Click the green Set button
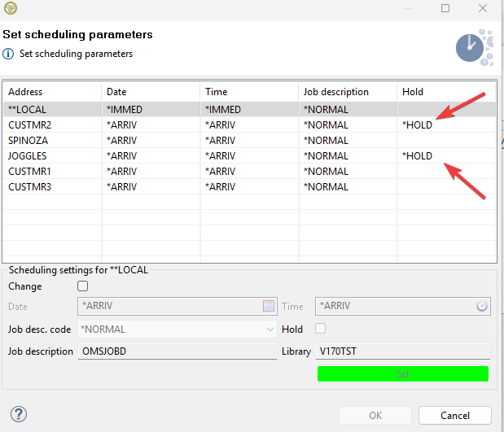The height and width of the screenshot is (432, 504). [x=402, y=373]
